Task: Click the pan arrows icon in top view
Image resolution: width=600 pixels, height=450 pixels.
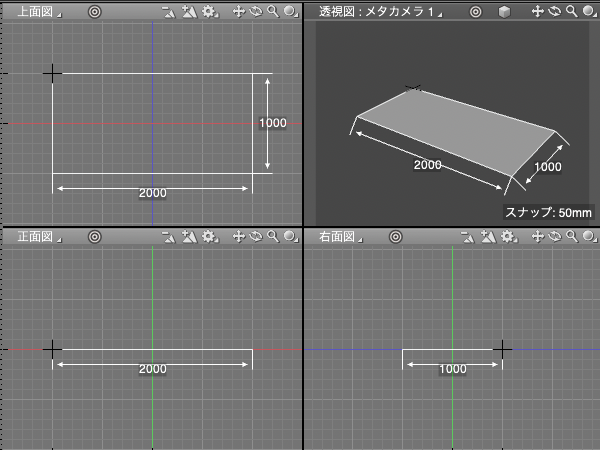Action: (239, 12)
